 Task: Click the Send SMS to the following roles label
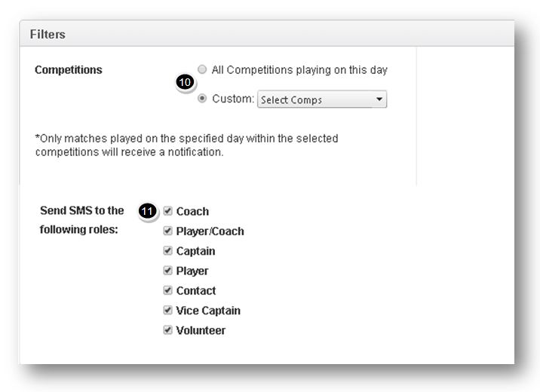[x=82, y=220]
